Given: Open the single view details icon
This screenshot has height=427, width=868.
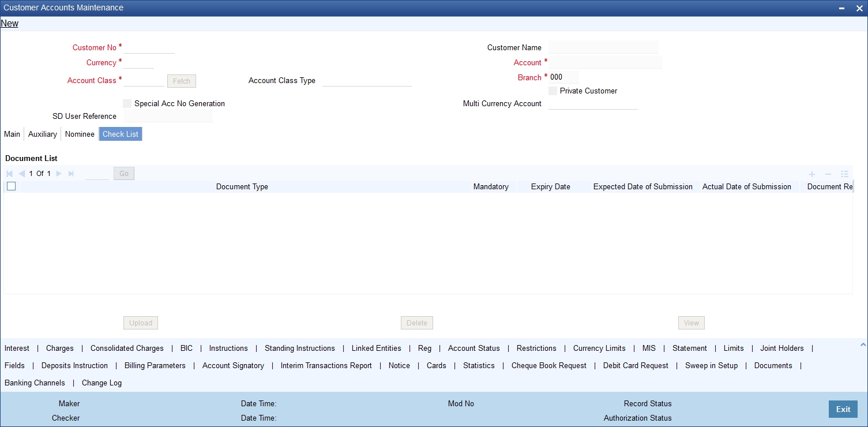Looking at the screenshot, I should tap(844, 174).
